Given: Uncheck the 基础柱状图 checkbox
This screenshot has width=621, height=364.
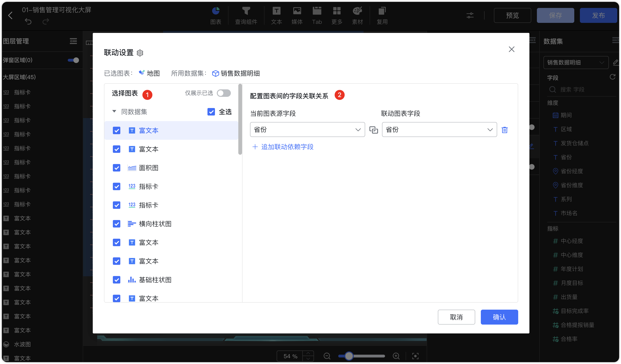Looking at the screenshot, I should click(x=117, y=280).
